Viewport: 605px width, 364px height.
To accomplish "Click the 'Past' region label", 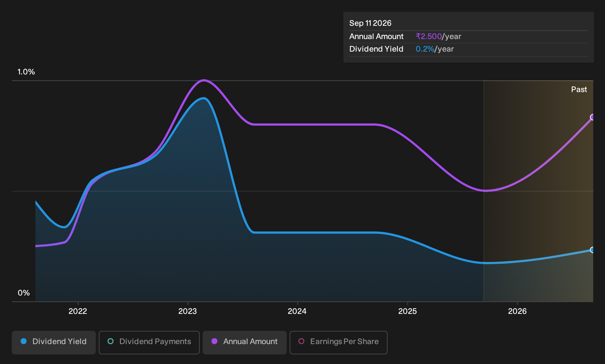I will pos(579,90).
